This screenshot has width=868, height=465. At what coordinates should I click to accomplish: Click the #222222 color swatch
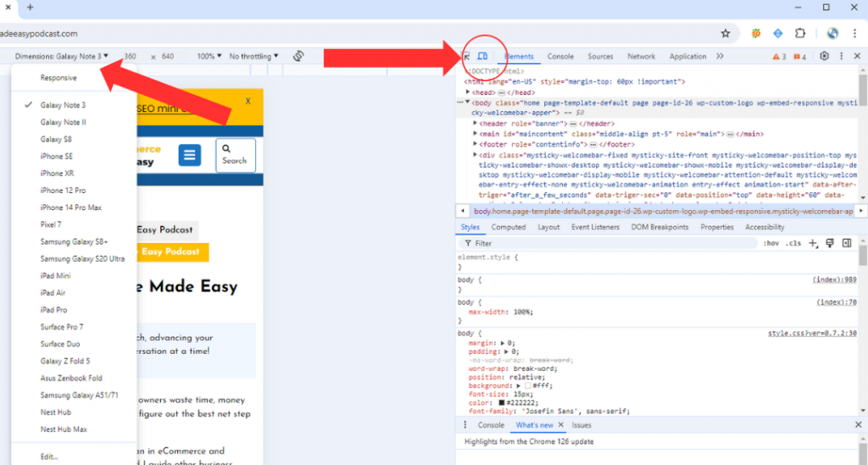tap(502, 403)
